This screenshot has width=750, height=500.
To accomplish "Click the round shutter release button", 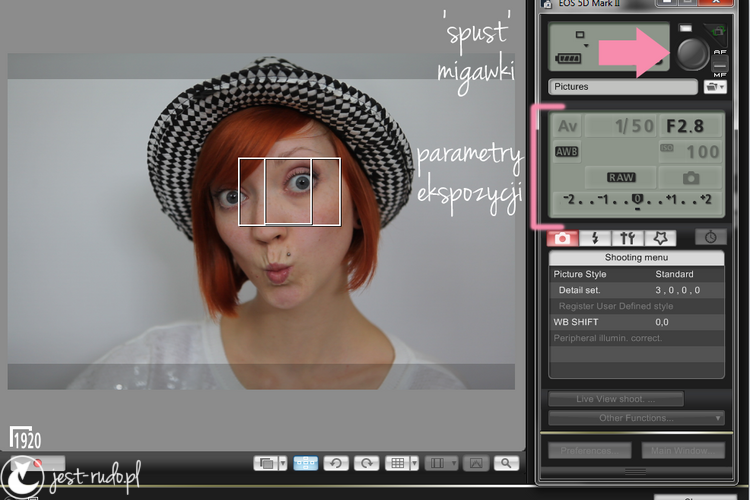I will pyautogui.click(x=692, y=54).
